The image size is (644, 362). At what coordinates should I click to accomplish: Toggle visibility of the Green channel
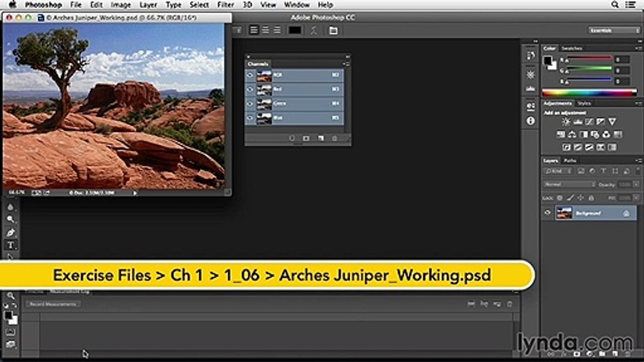250,104
